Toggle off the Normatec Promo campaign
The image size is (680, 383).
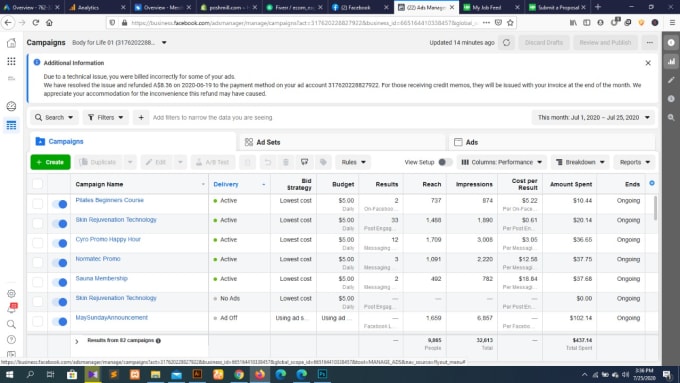[59, 263]
